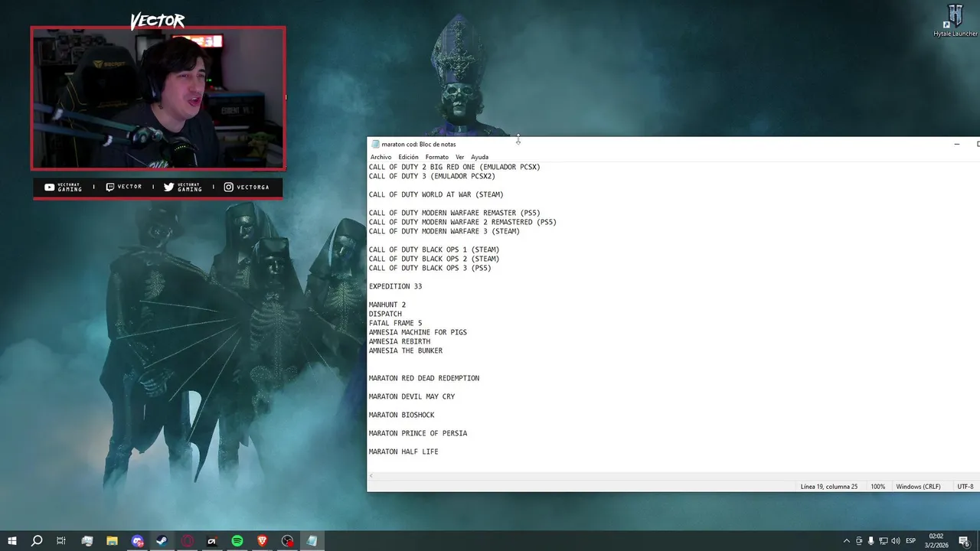
Task: Click the horizontal scrollbar left arrow
Action: 371,476
